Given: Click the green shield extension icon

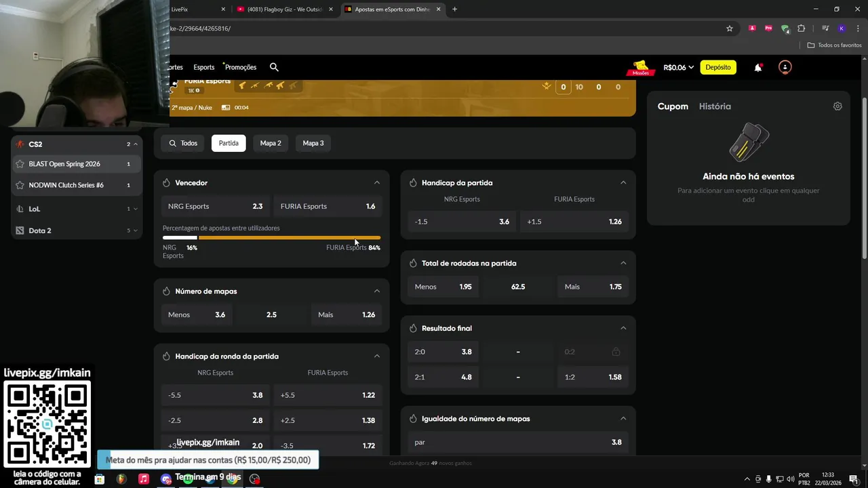Looking at the screenshot, I should coord(785,28).
